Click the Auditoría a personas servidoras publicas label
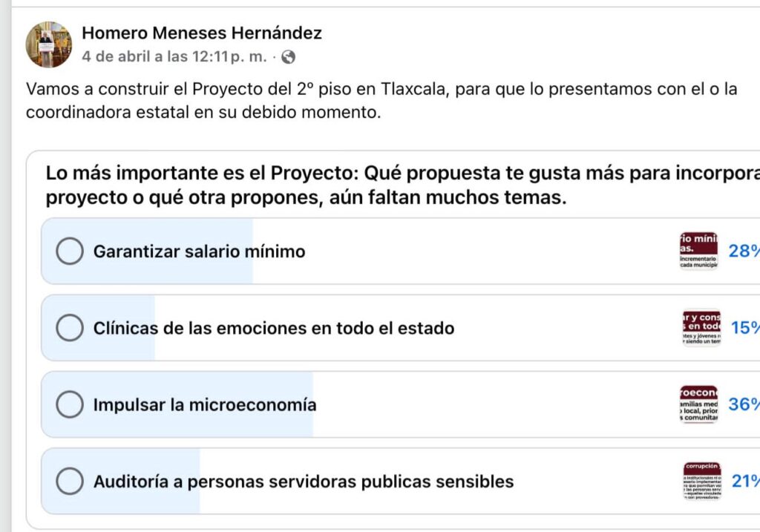Screen dimensions: 760x532 click(304, 482)
